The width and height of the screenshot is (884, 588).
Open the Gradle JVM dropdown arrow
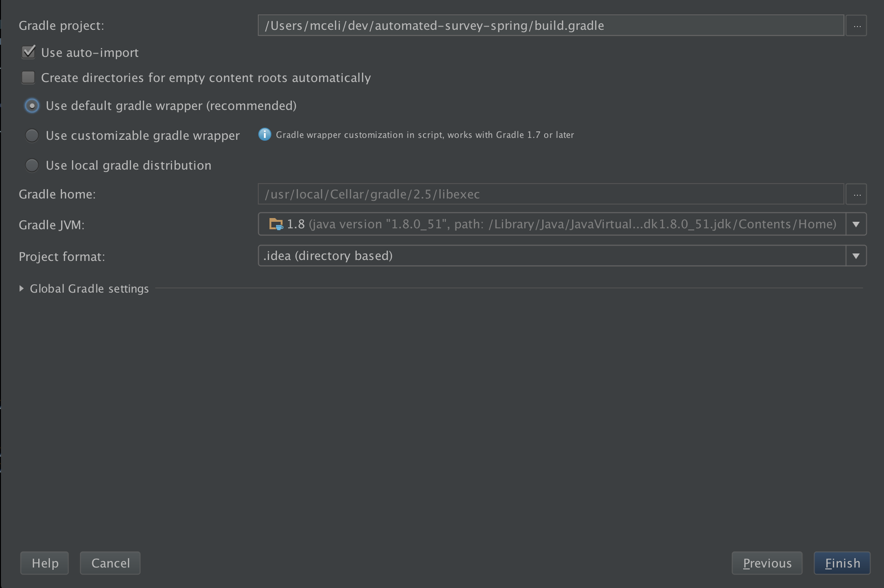(x=856, y=224)
